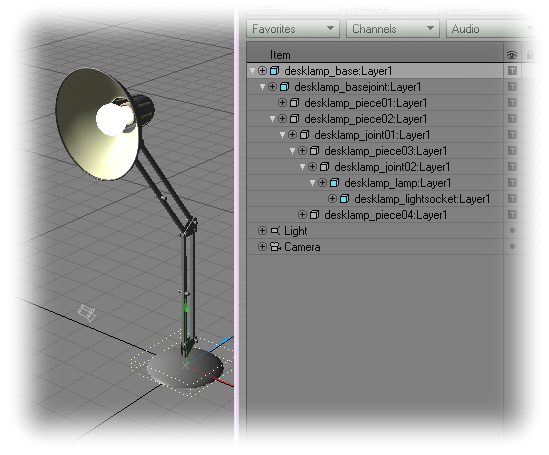Click the desklamp_base:Layer1 object cube icon
This screenshot has height=455, width=549.
pyautogui.click(x=274, y=71)
